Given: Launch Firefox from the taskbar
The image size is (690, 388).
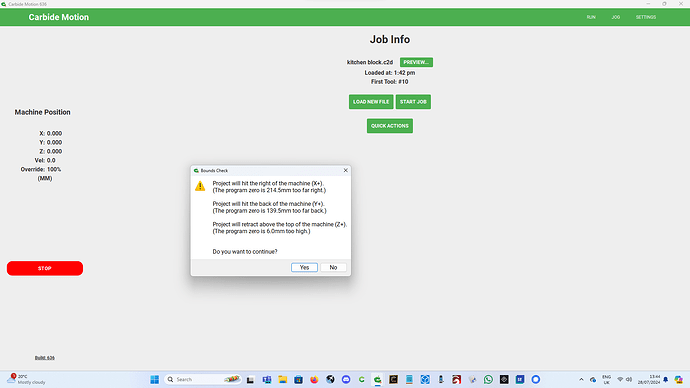Looking at the screenshot, I should coord(314,379).
